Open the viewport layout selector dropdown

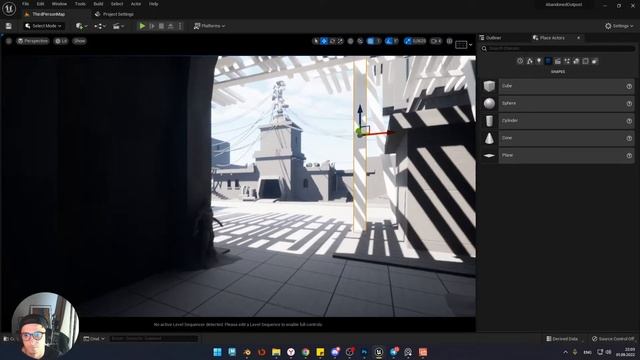tap(463, 44)
